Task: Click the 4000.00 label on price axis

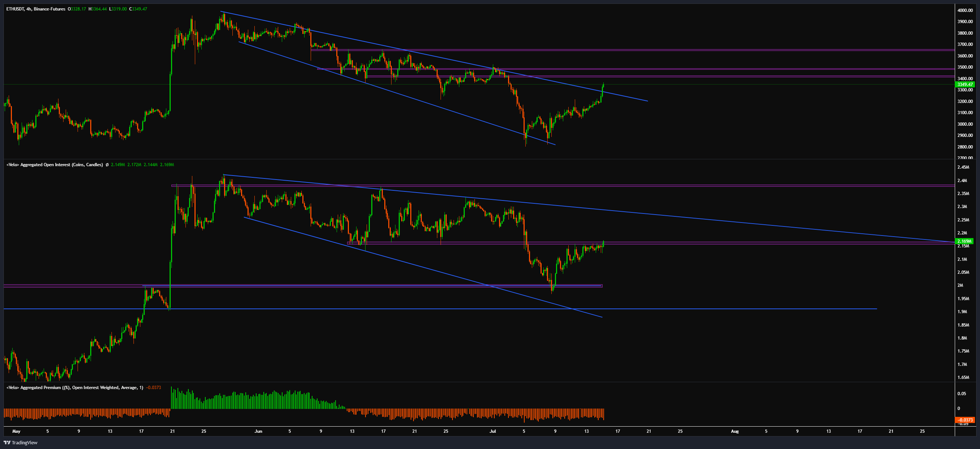Action: pyautogui.click(x=965, y=10)
